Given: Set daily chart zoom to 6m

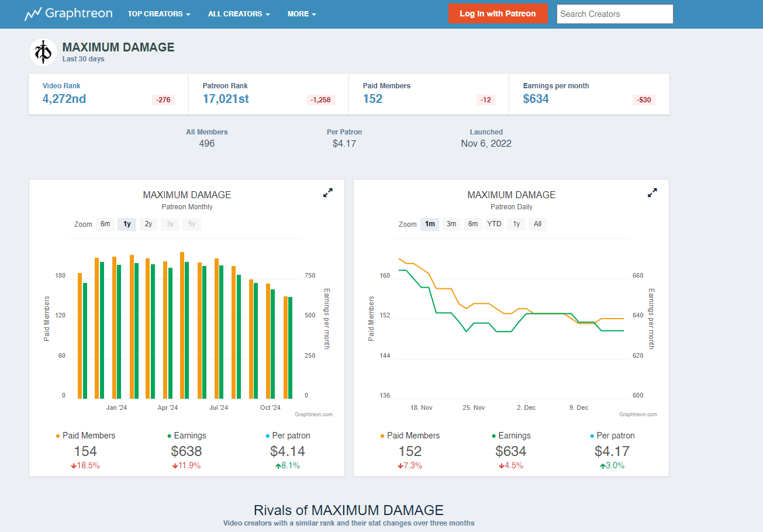Looking at the screenshot, I should coord(473,224).
